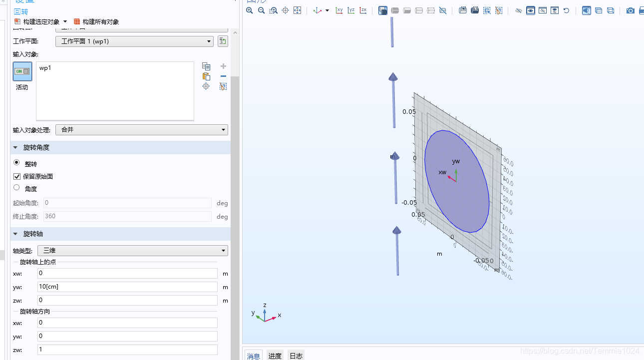The width and height of the screenshot is (644, 360).
Task: Click the Zoom In magnifier icon
Action: [250, 10]
